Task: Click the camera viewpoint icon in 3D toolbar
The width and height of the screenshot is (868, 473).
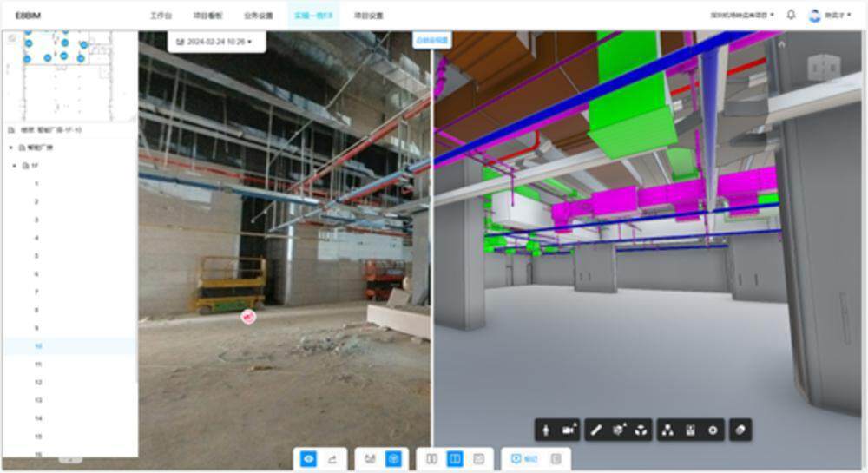Action: (569, 430)
